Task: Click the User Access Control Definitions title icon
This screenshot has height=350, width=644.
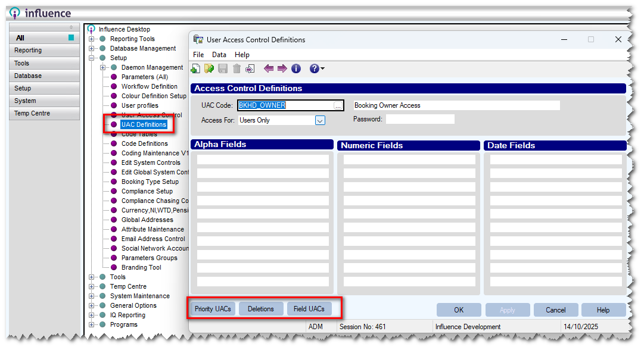Action: click(198, 39)
